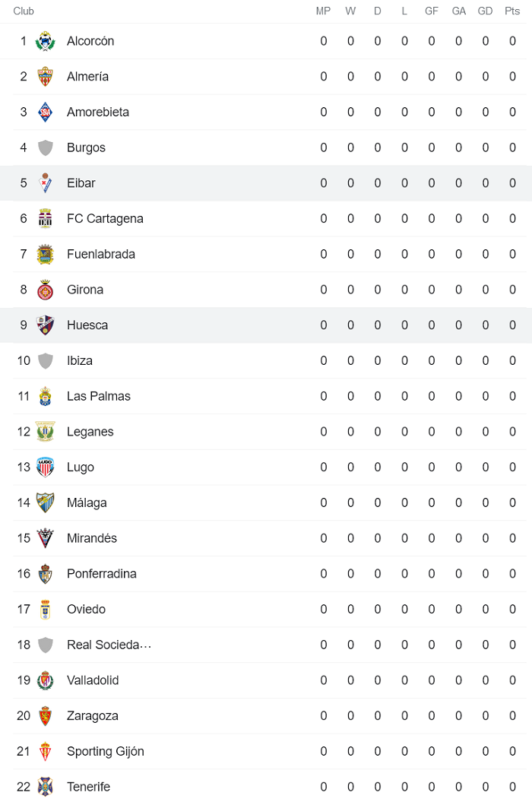Open the Valladolid team page
The height and width of the screenshot is (805, 532).
click(x=93, y=680)
